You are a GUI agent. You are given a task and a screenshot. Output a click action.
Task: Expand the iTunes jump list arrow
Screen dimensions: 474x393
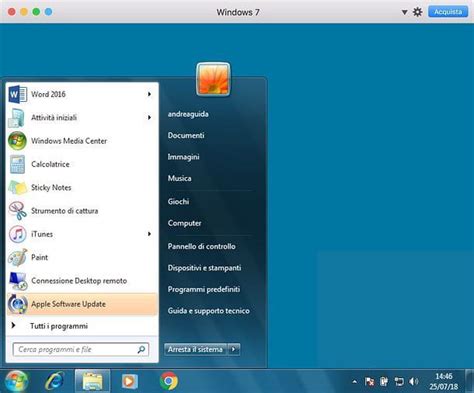[x=149, y=234]
